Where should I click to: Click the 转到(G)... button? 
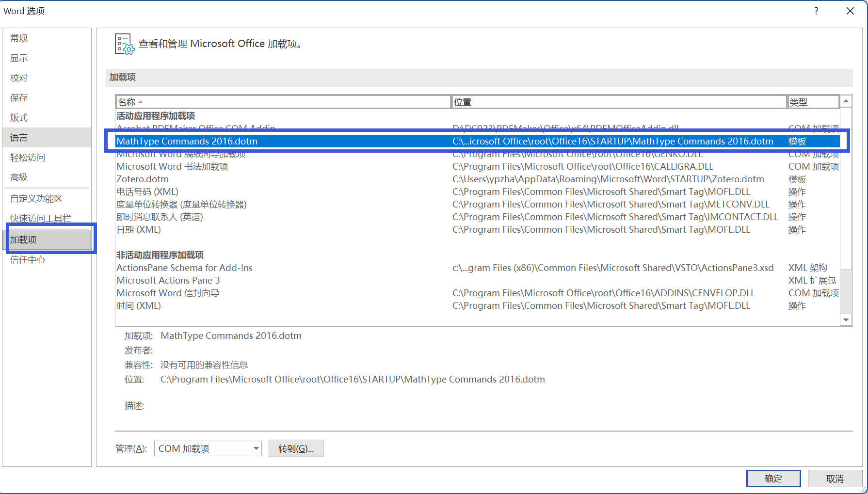(296, 448)
